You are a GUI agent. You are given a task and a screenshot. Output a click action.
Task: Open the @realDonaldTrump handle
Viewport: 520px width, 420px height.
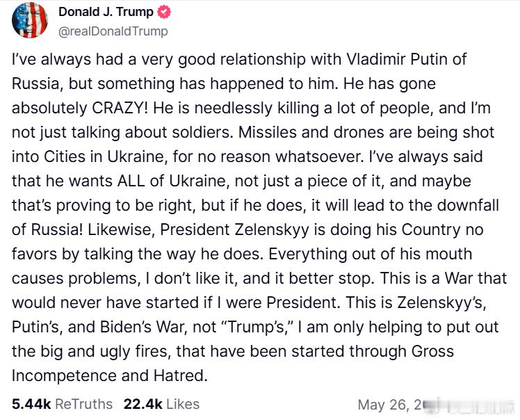113,31
